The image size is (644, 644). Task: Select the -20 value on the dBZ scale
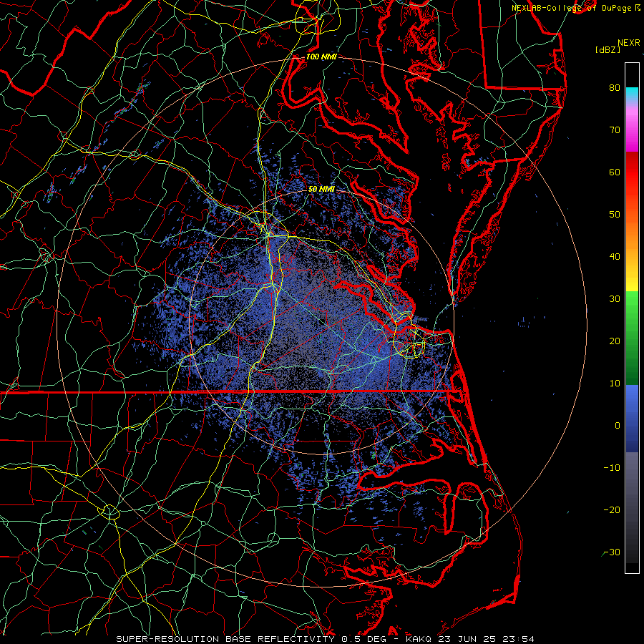coord(612,510)
